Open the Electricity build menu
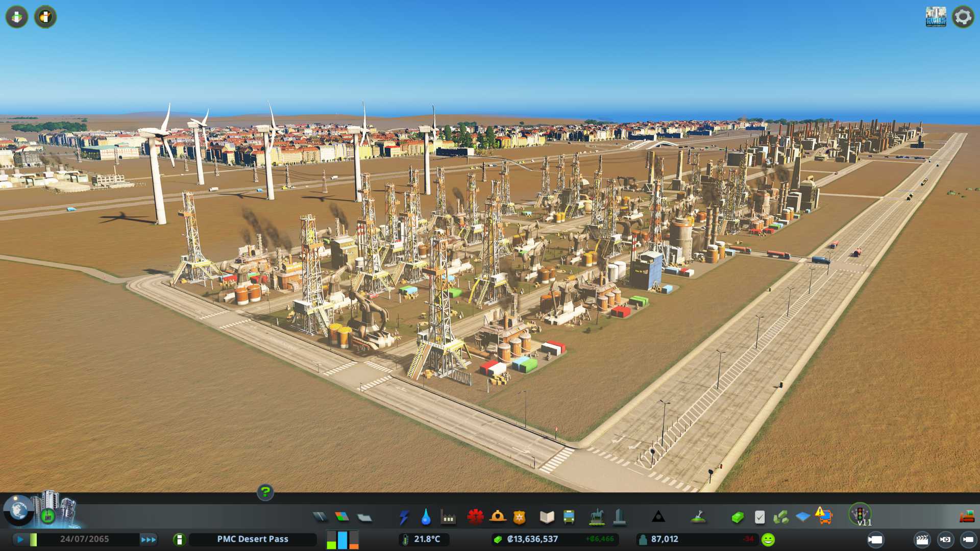Viewport: 980px width, 551px height. tap(404, 517)
